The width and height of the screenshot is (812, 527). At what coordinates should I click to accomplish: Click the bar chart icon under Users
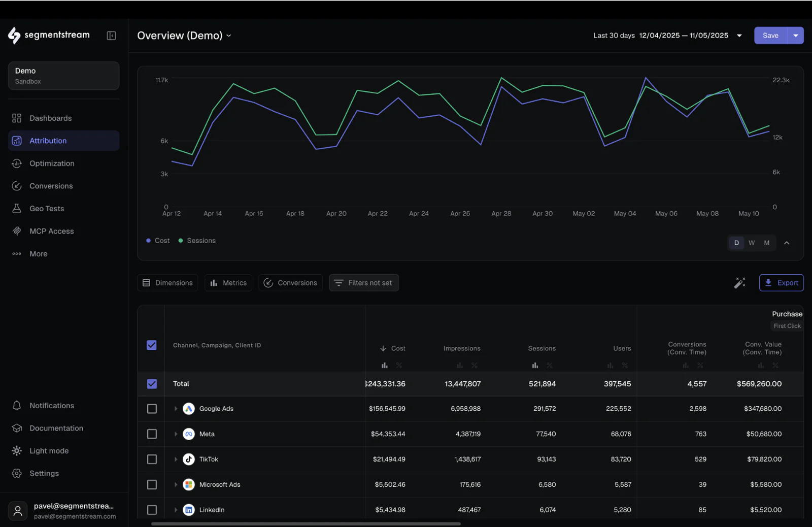pyautogui.click(x=611, y=366)
